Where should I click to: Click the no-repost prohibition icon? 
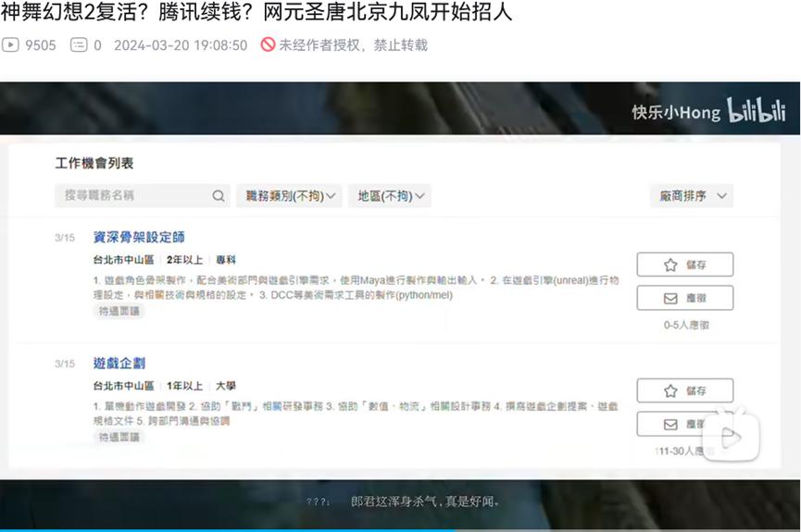(268, 45)
